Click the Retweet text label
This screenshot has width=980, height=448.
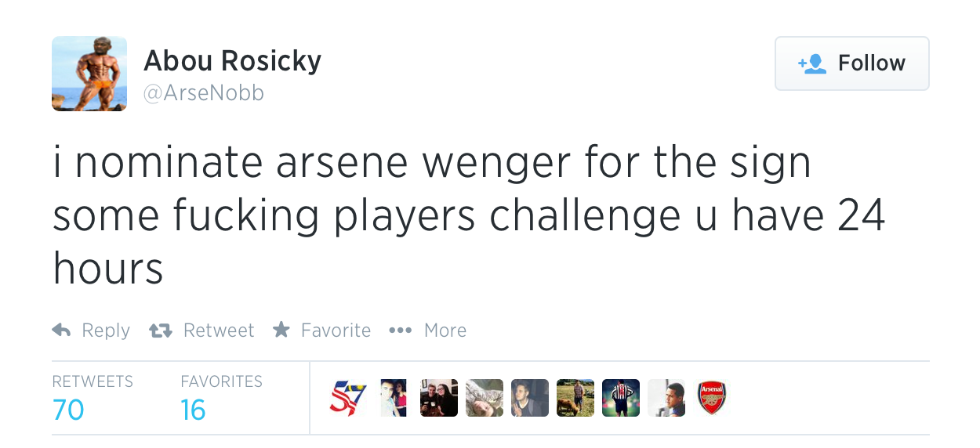(x=219, y=331)
